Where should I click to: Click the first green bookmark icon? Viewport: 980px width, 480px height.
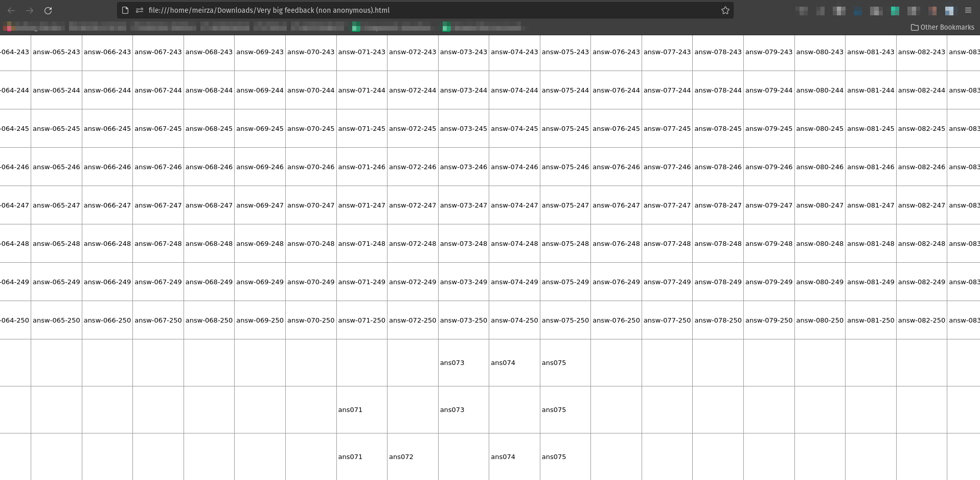356,27
